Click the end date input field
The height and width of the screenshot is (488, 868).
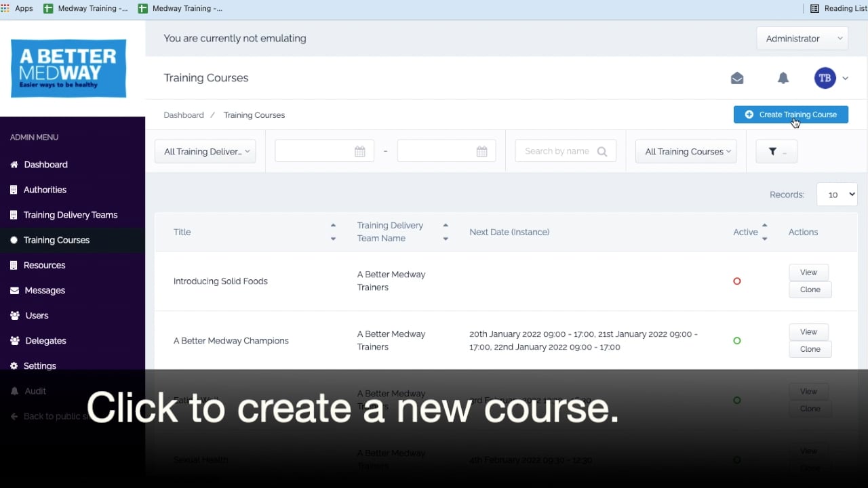446,151
